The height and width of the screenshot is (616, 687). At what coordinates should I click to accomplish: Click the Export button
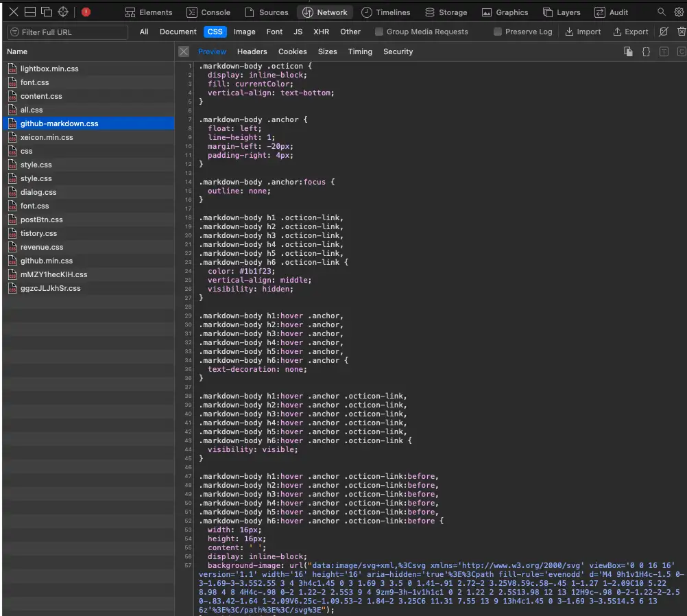point(630,32)
